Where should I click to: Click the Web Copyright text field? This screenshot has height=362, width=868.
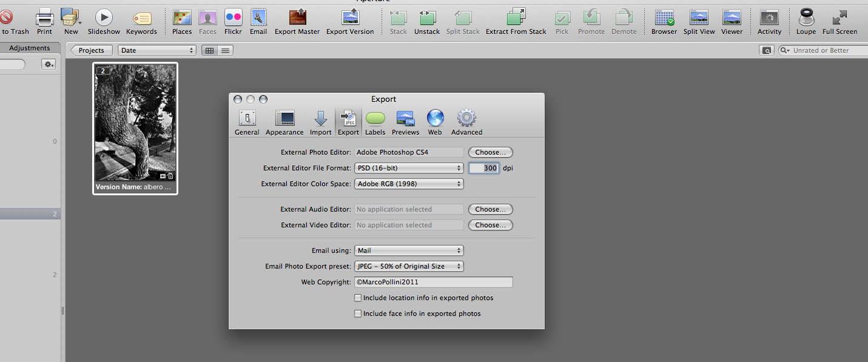434,282
